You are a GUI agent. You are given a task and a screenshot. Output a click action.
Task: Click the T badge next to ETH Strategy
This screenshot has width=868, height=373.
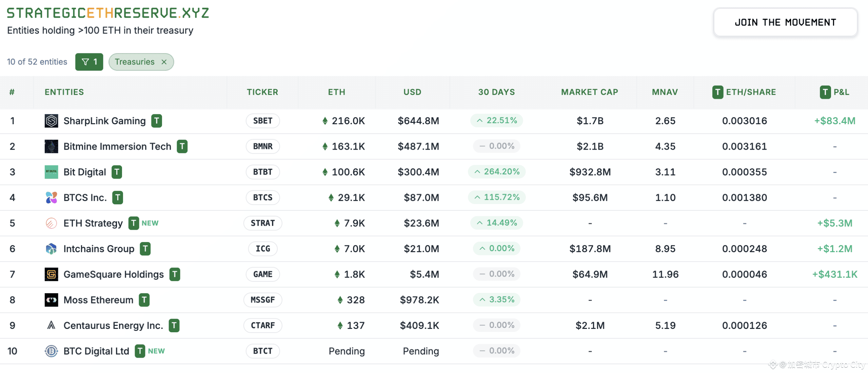134,223
